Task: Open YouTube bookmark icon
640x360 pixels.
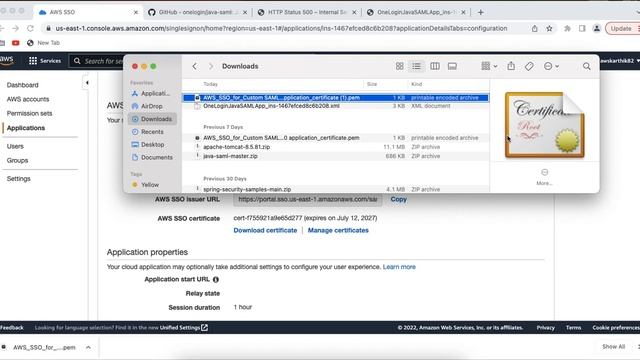Action: pyautogui.click(x=16, y=43)
